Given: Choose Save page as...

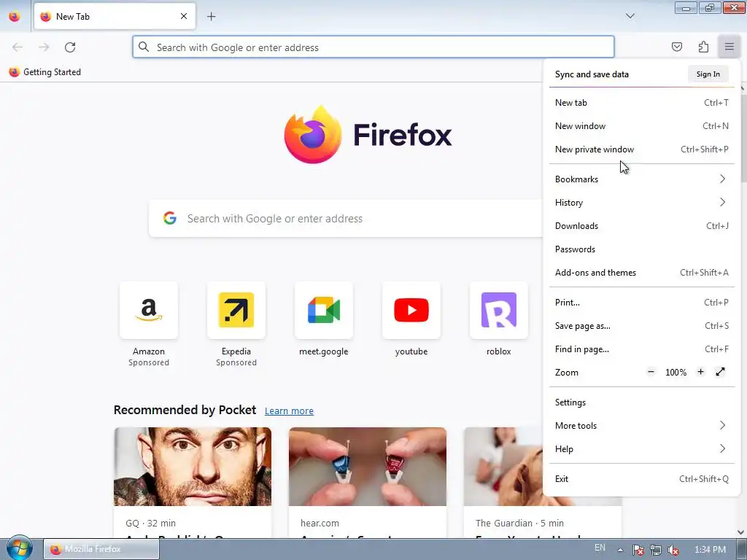Looking at the screenshot, I should tap(642, 326).
